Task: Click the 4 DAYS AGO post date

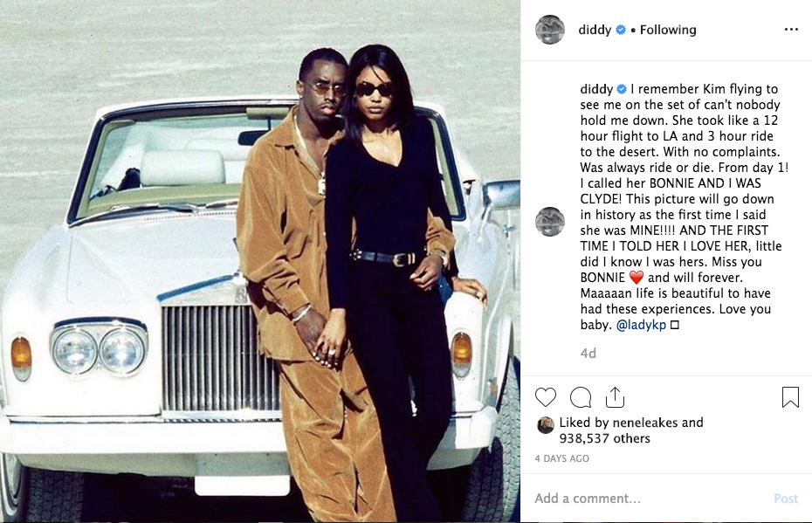Action: pyautogui.click(x=562, y=458)
